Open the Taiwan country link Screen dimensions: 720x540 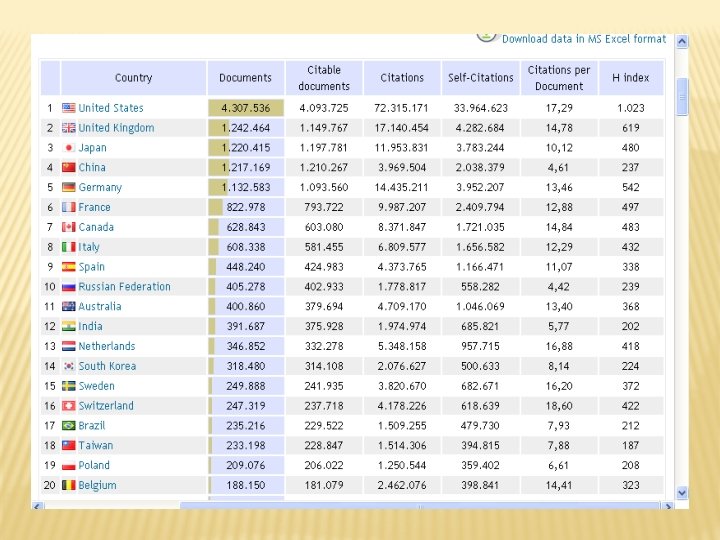(96, 445)
